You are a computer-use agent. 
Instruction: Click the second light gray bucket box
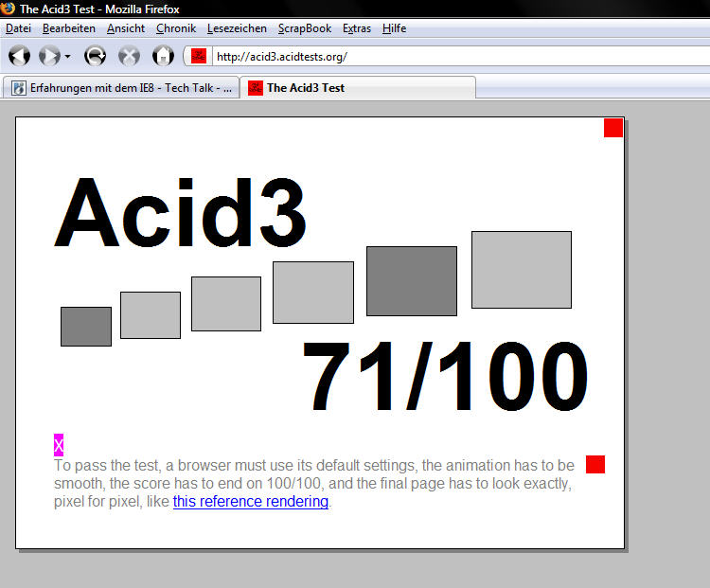tap(151, 315)
